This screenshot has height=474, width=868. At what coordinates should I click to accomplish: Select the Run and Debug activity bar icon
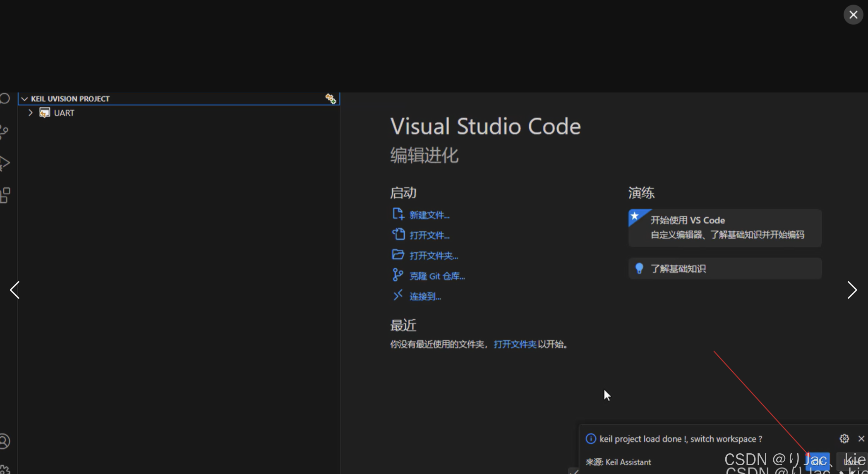[5, 161]
